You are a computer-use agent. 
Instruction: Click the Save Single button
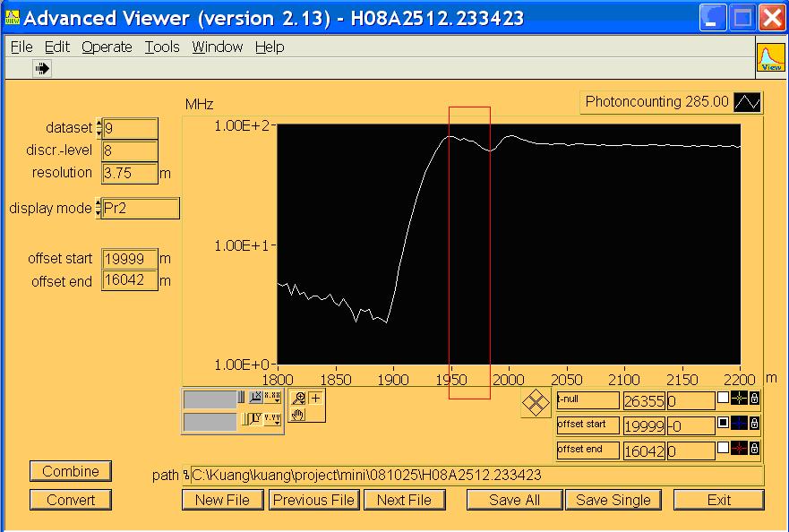[x=613, y=500]
